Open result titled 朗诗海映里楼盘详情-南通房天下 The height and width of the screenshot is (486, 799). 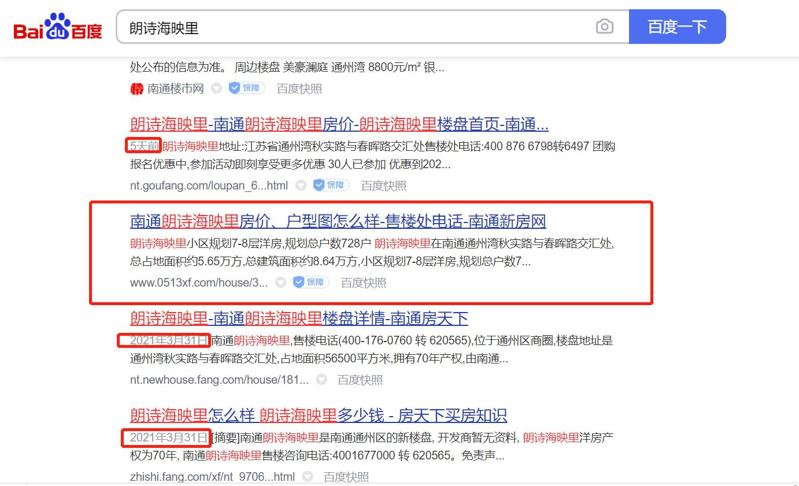click(x=299, y=318)
